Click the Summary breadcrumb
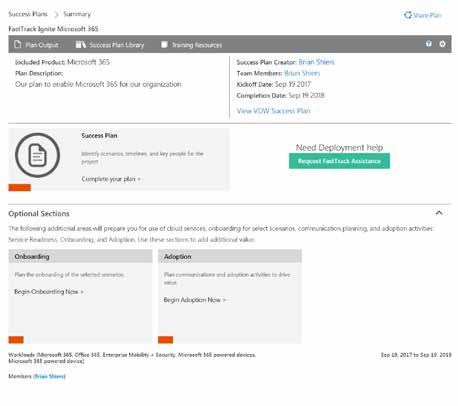458x406 pixels. click(77, 14)
